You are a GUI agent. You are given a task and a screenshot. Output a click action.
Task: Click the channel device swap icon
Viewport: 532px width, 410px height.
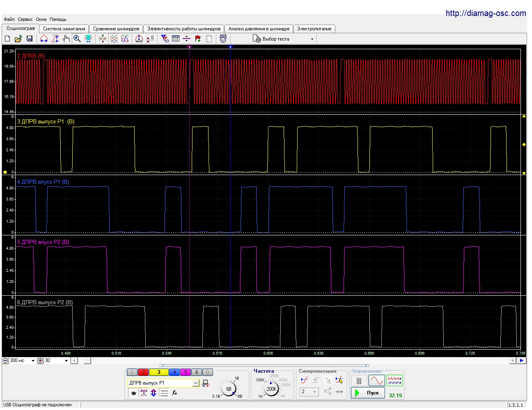click(x=206, y=383)
